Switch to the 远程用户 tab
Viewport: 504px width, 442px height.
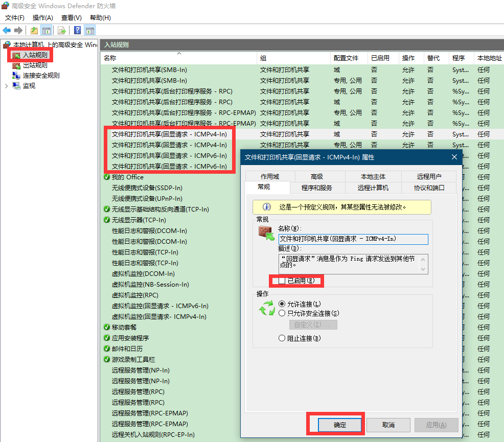429,176
